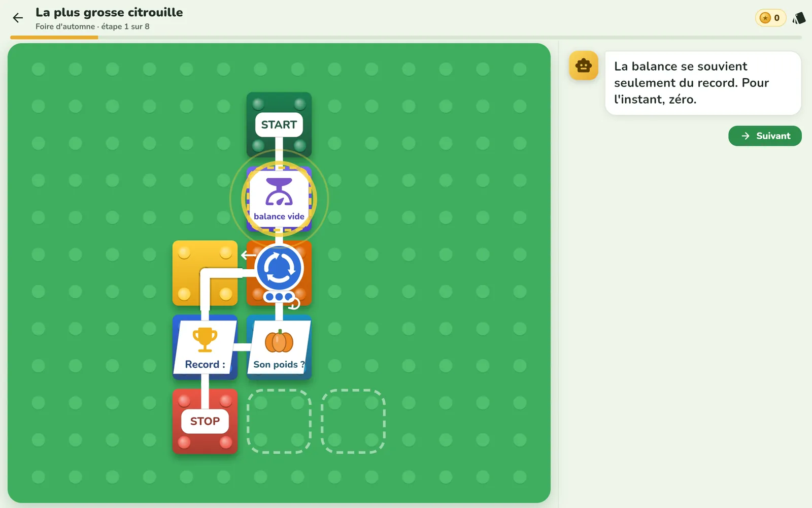This screenshot has width=812, height=508.
Task: Select the Record trophy block
Action: tap(205, 347)
